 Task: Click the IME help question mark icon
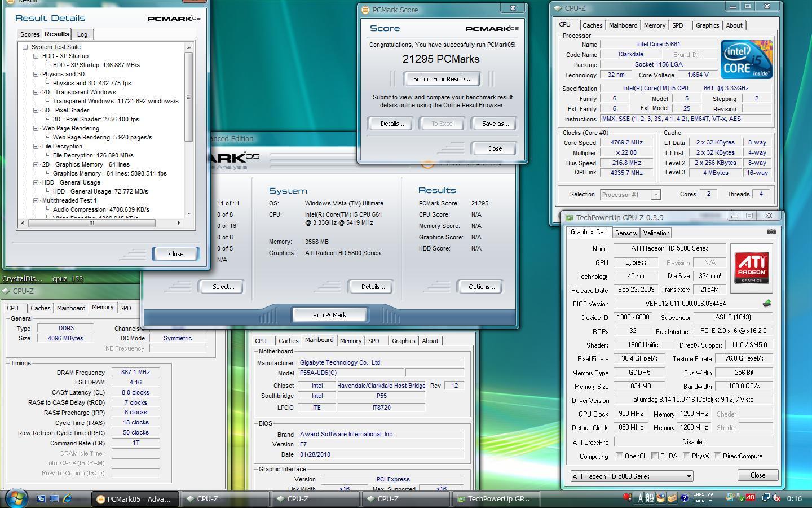pos(684,498)
